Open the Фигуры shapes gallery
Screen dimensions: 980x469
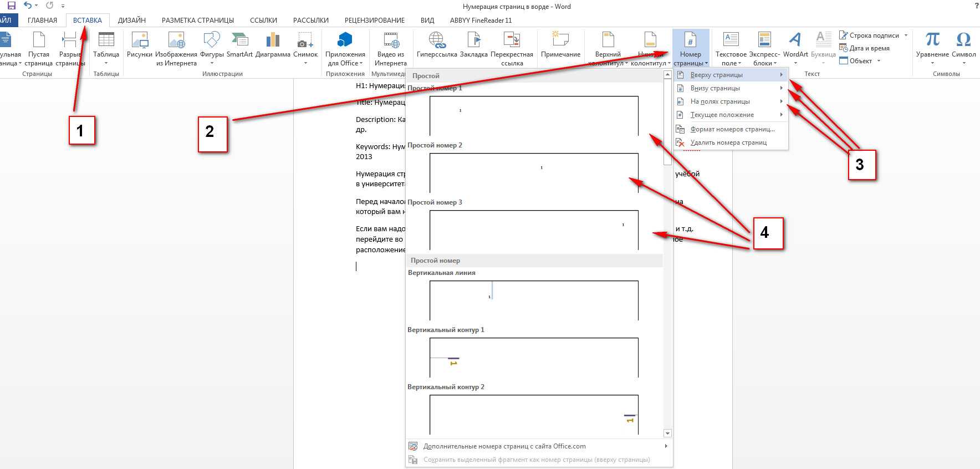pos(212,49)
